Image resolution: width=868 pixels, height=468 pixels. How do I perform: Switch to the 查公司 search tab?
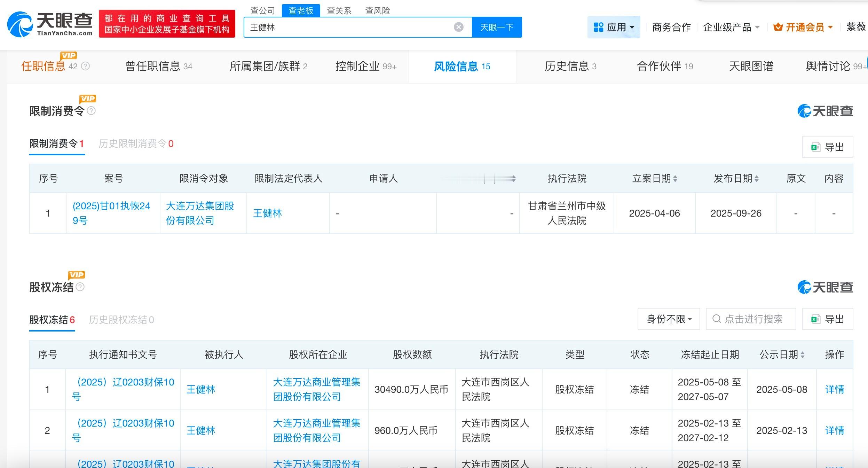(x=263, y=11)
